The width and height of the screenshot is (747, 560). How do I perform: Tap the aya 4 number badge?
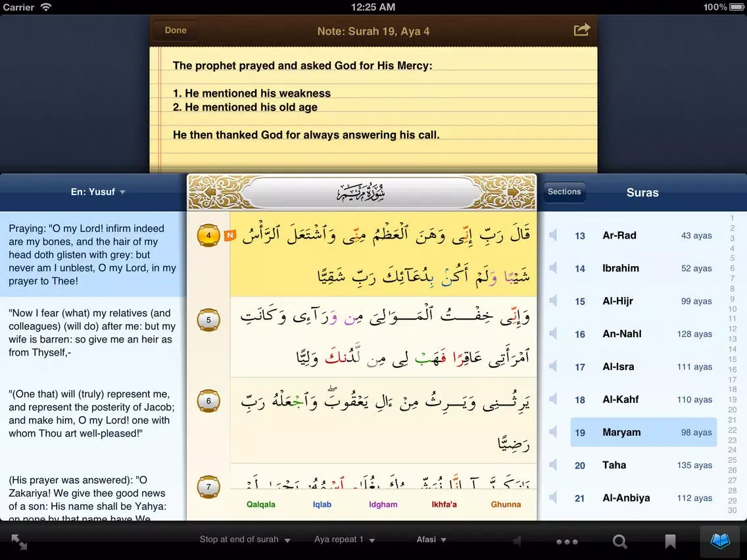[x=208, y=235]
